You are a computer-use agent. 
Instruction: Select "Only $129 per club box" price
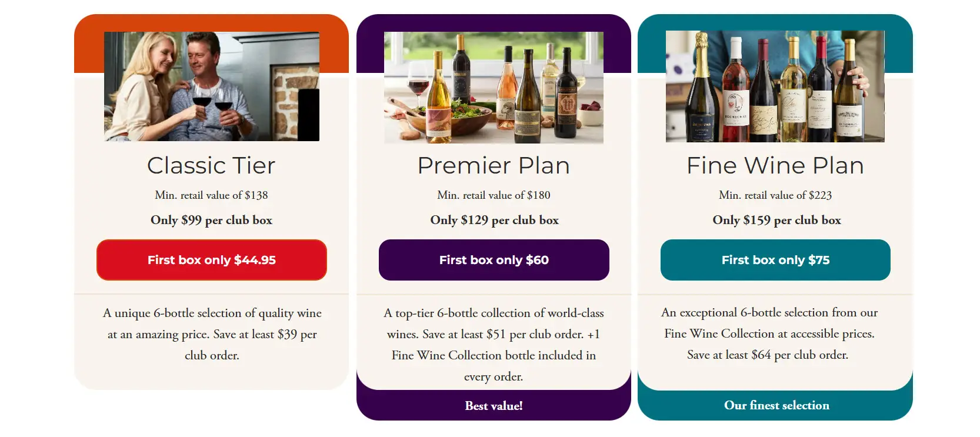click(x=494, y=220)
